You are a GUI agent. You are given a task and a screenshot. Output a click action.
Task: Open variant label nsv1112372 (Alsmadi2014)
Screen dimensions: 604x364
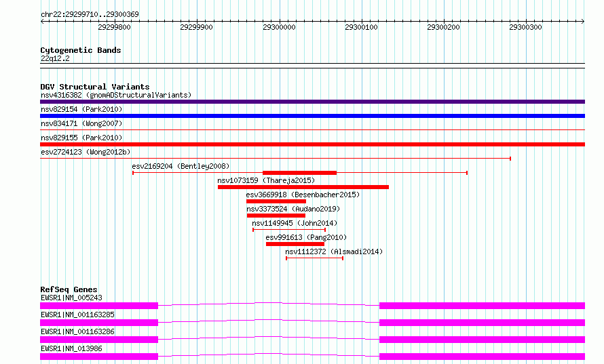click(334, 251)
